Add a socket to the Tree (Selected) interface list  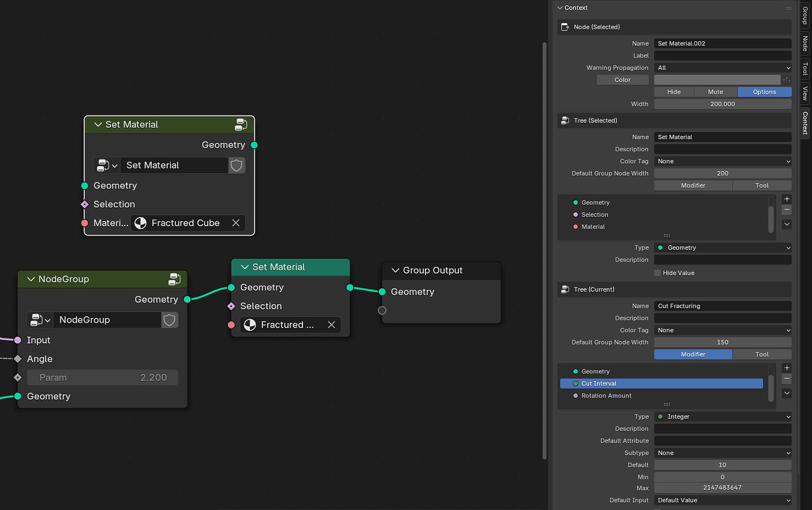[787, 199]
